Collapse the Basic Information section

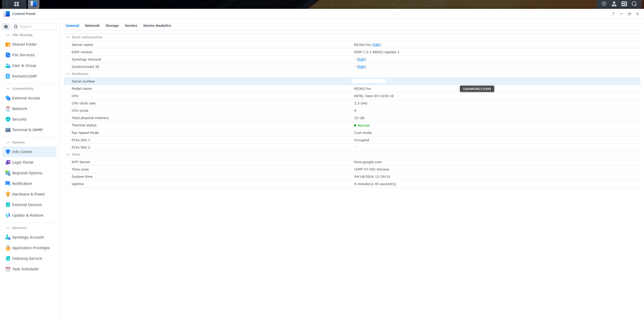click(68, 37)
